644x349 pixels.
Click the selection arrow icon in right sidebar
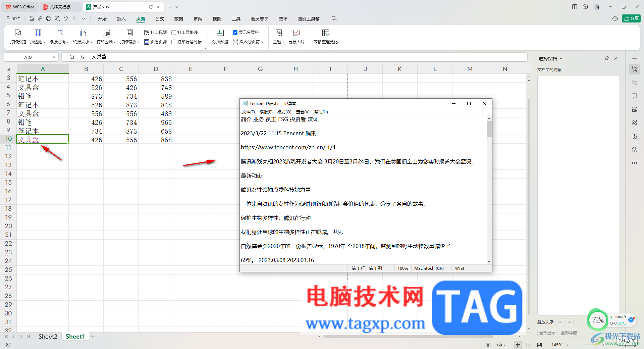click(634, 69)
